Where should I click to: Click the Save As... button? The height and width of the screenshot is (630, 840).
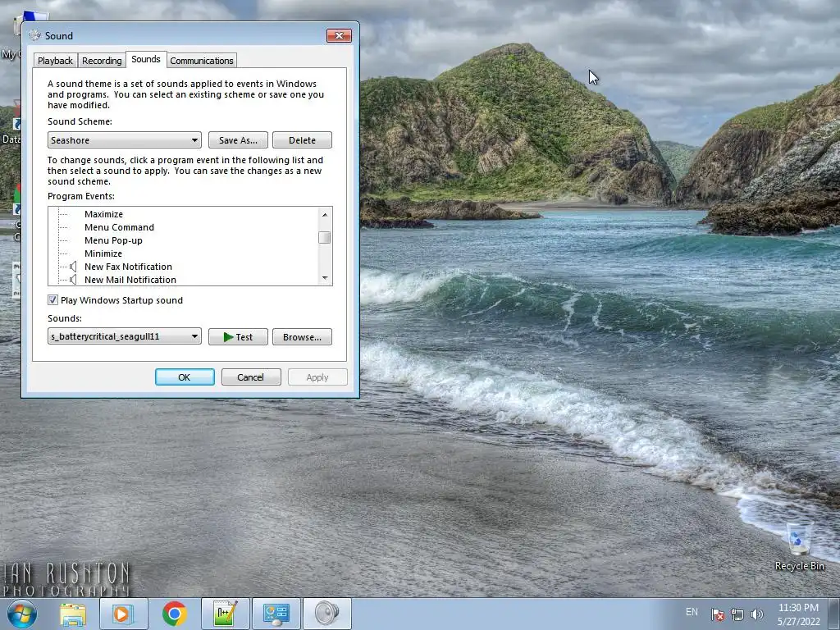pos(238,139)
